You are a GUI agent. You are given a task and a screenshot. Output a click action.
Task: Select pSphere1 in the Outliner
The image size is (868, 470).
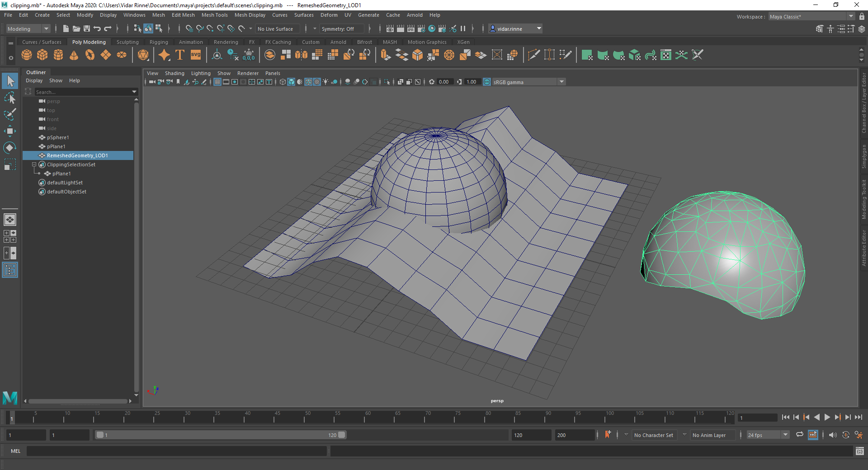tap(57, 137)
